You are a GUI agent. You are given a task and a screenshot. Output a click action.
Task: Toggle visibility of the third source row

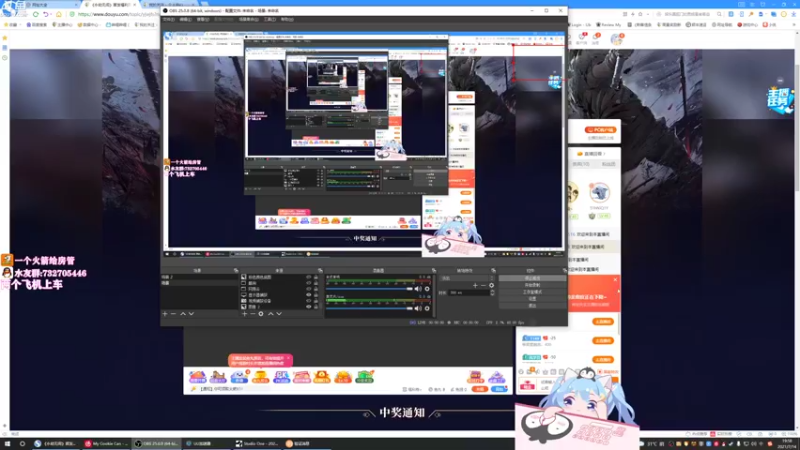308,289
